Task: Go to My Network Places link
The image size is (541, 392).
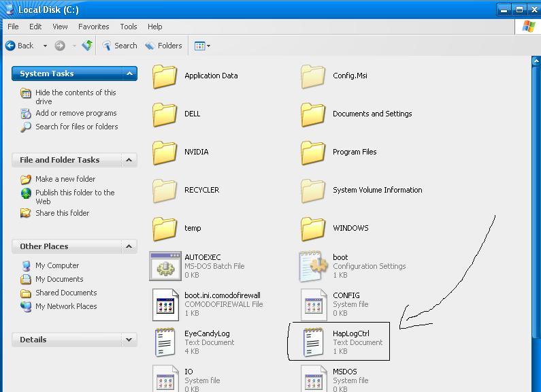Action: click(x=66, y=306)
